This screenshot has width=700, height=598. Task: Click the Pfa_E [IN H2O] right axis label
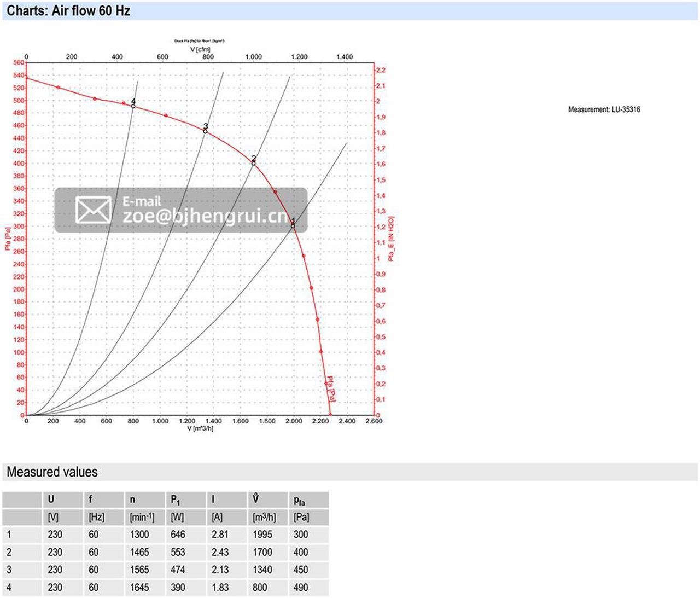(390, 239)
